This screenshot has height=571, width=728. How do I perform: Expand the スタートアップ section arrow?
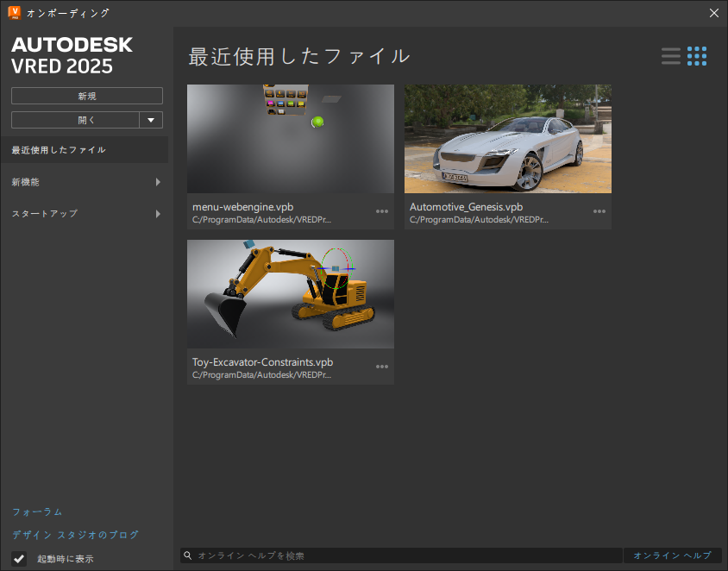pyautogui.click(x=158, y=214)
